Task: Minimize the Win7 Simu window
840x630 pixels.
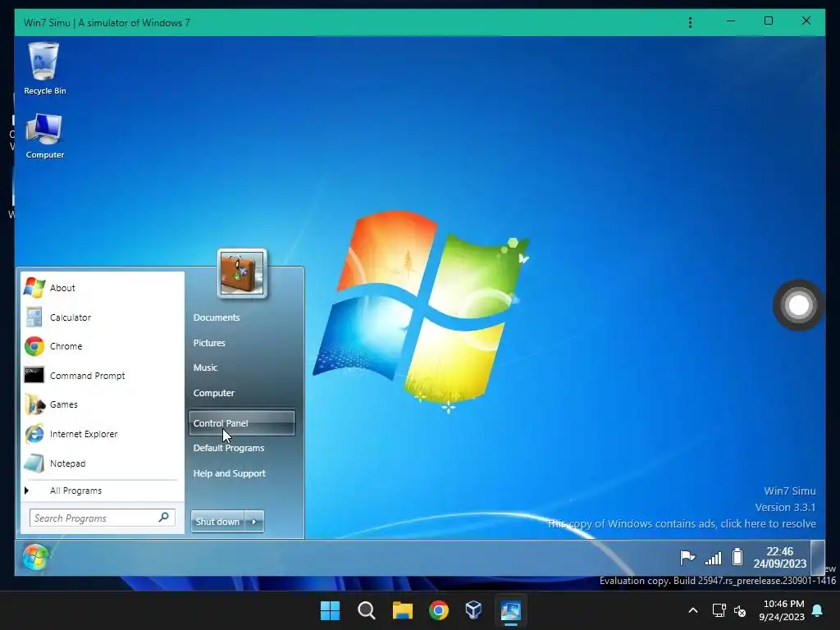Action: (x=731, y=21)
